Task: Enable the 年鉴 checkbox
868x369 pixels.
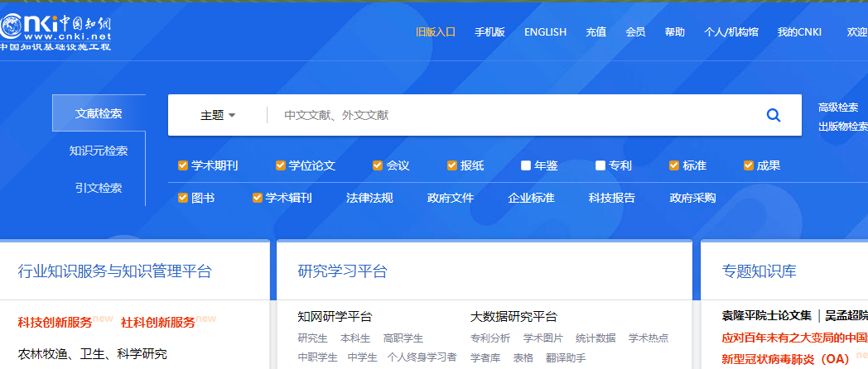Action: tap(526, 165)
